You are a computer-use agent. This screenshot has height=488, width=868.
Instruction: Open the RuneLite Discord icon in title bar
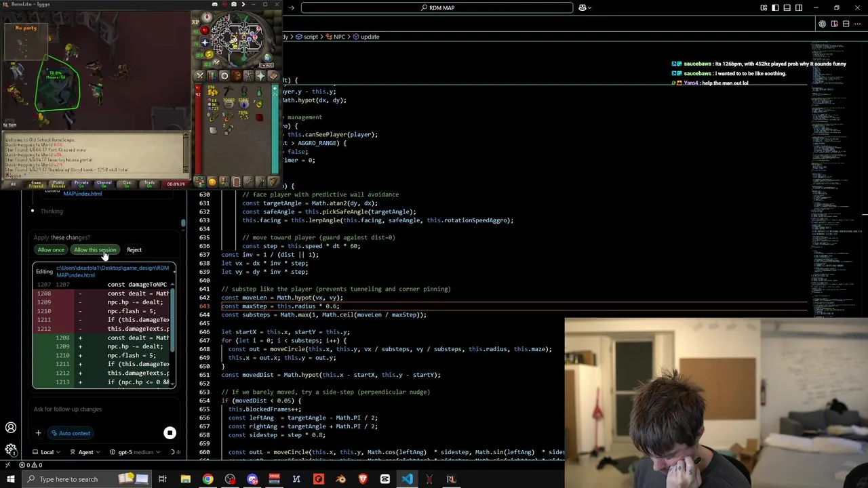215,5
